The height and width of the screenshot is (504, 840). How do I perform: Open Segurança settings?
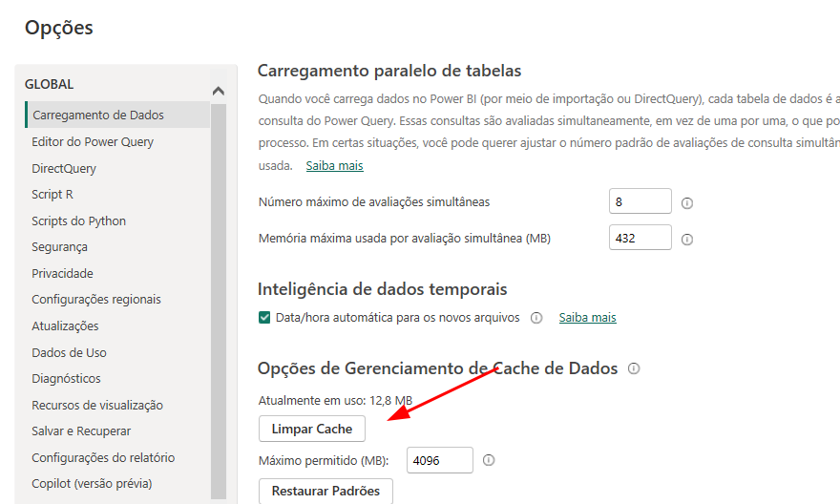[x=59, y=247]
